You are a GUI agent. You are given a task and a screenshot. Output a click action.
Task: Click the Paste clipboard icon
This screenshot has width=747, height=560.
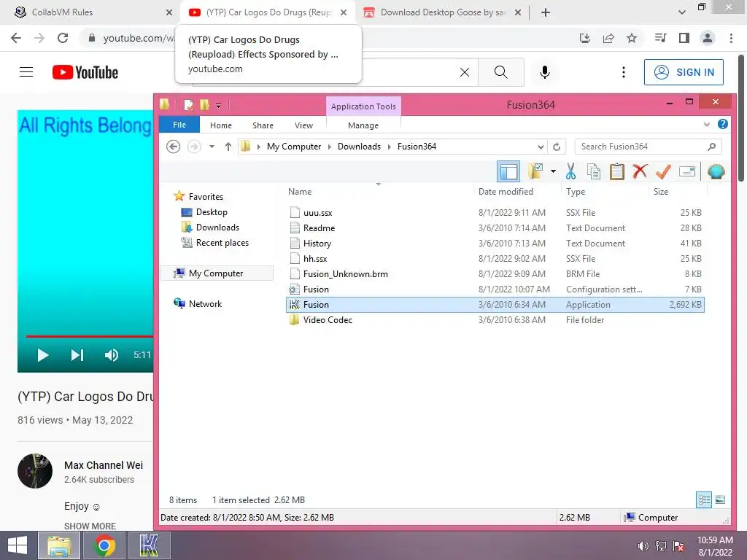tap(617, 171)
